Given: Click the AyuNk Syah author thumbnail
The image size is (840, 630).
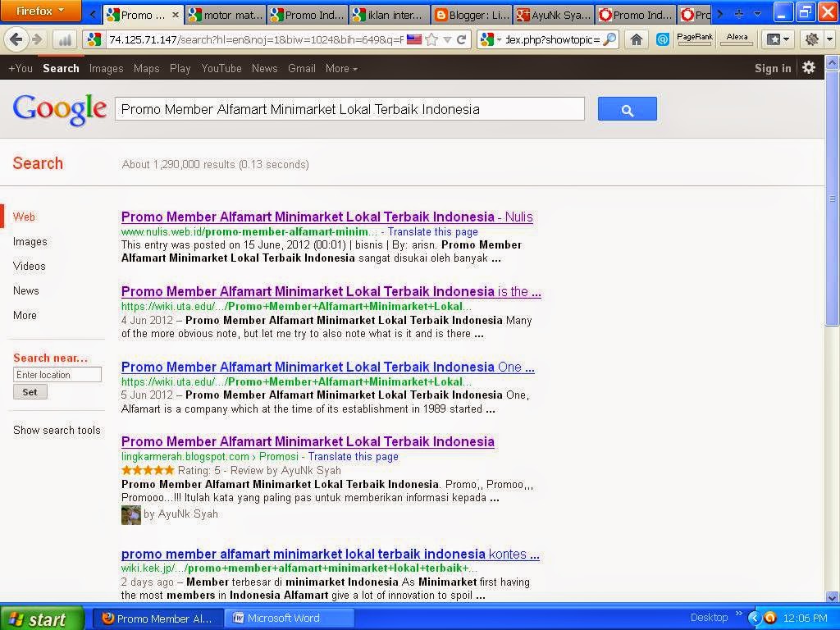Looking at the screenshot, I should pos(130,515).
